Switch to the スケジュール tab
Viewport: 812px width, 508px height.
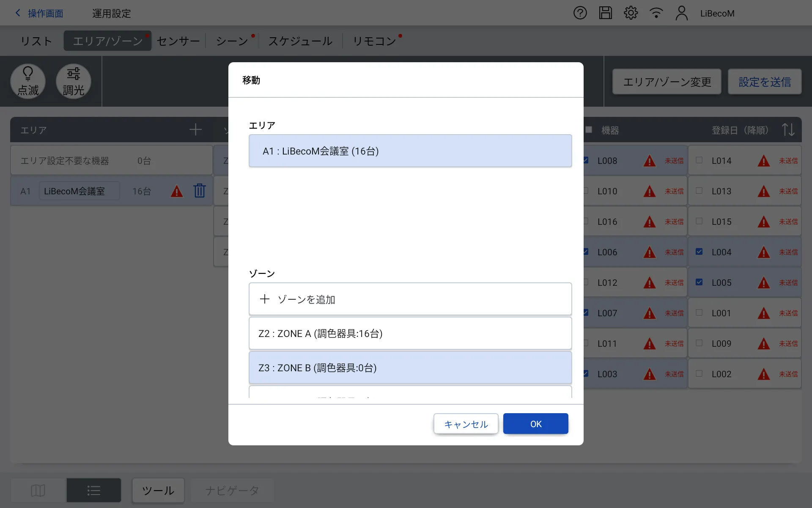coord(300,41)
